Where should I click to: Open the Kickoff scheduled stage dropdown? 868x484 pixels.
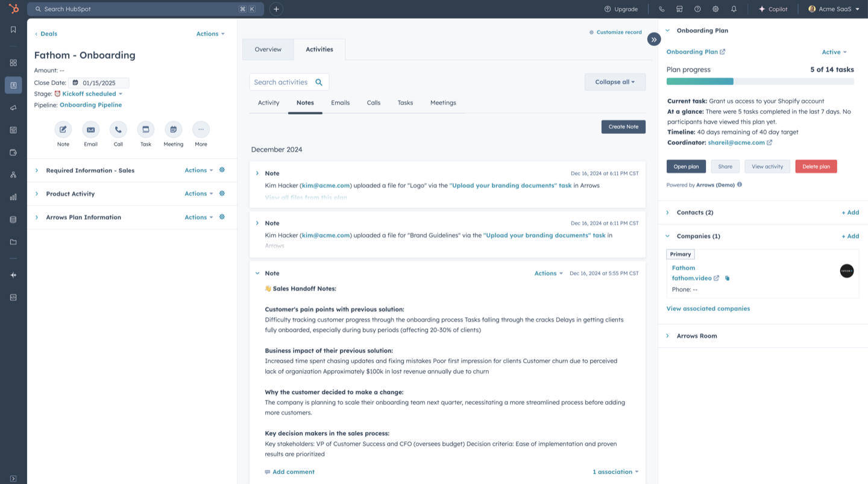[92, 94]
